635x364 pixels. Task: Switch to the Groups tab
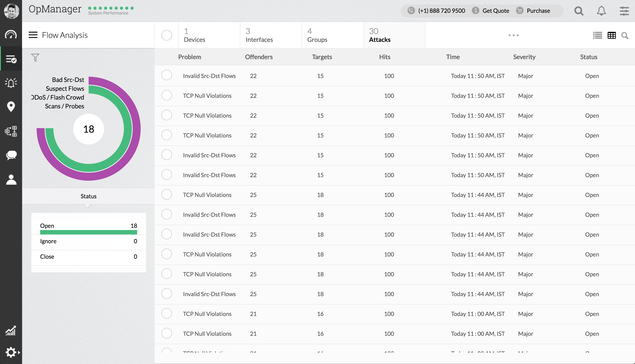(317, 35)
